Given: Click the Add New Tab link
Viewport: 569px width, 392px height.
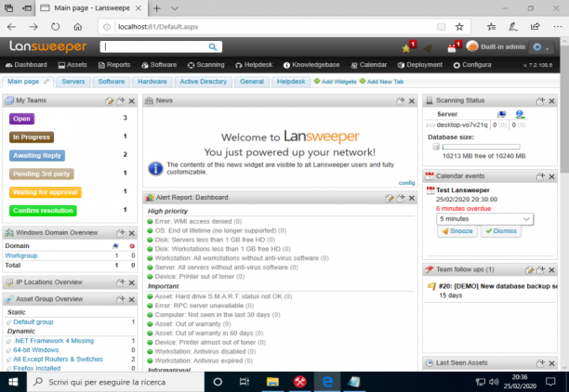Looking at the screenshot, I should [382, 82].
